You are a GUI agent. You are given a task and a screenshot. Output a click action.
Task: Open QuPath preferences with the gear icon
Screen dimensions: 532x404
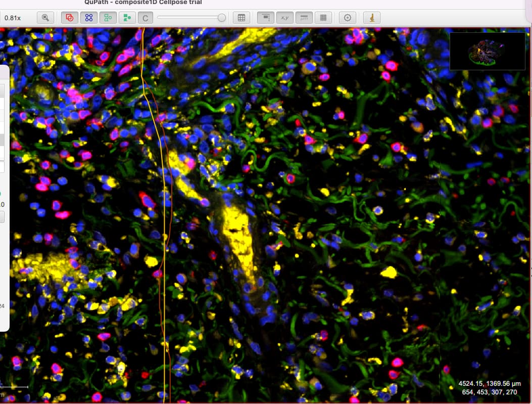coord(347,18)
